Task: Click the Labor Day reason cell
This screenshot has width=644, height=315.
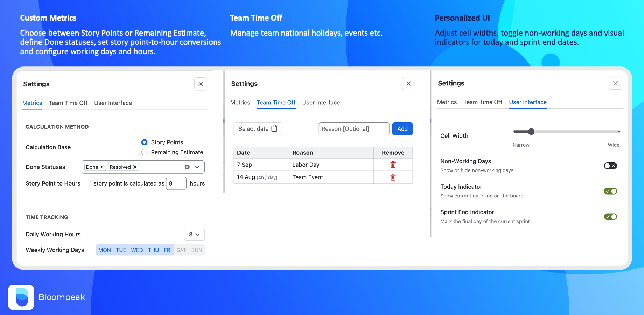Action: [331, 164]
